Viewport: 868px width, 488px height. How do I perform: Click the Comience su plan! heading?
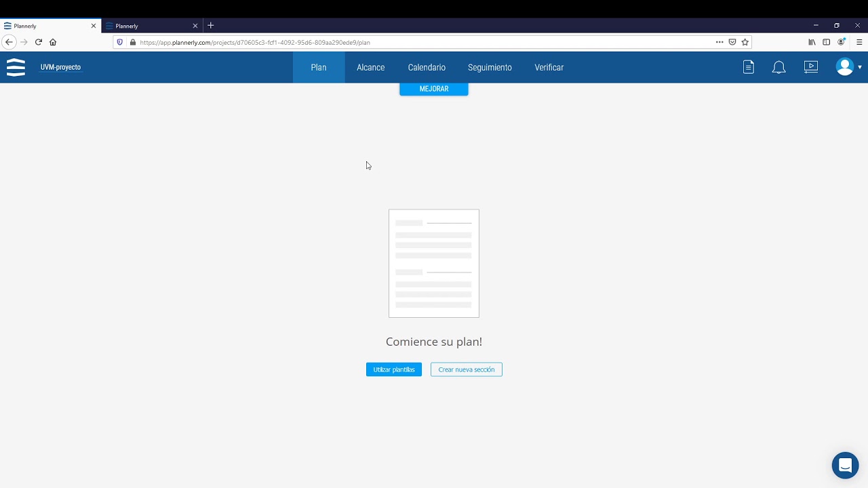click(434, 342)
